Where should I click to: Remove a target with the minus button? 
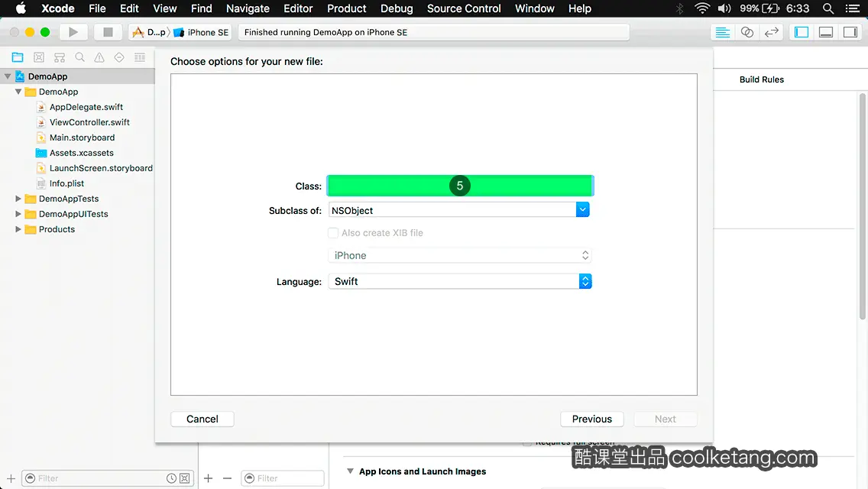tap(227, 478)
